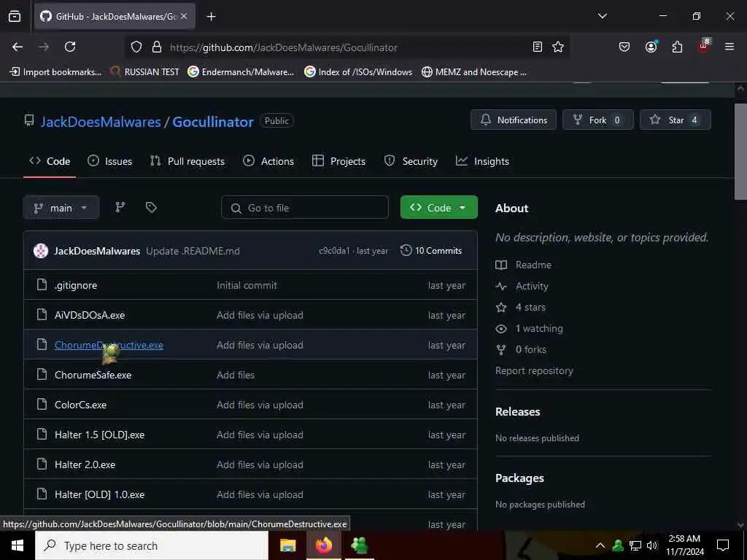Click the taskbar search box
This screenshot has height=560, width=747.
[x=152, y=545]
